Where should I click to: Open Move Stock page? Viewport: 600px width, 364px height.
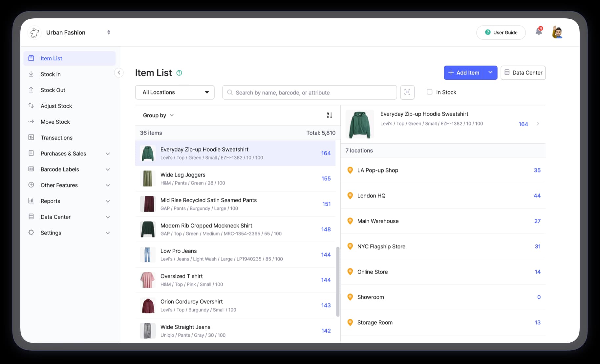click(x=55, y=122)
